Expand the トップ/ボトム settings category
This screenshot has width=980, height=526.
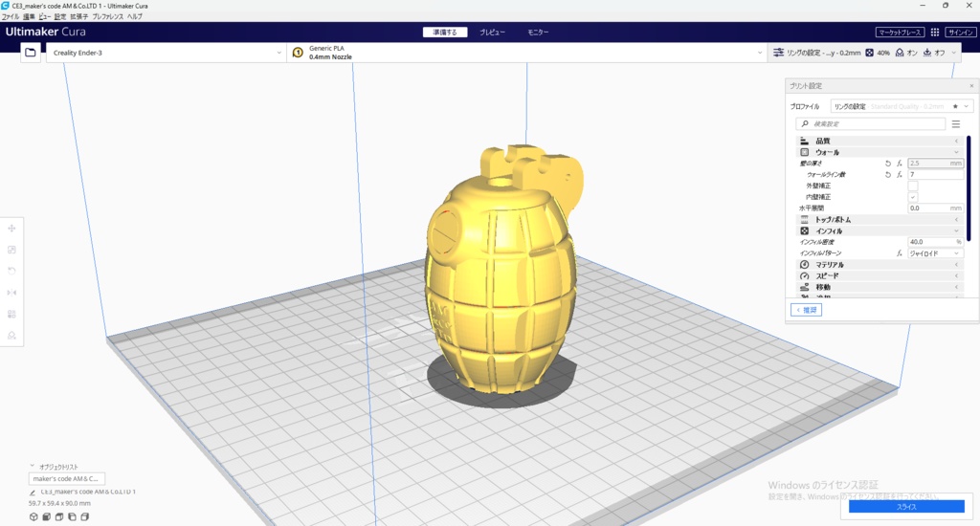[880, 220]
